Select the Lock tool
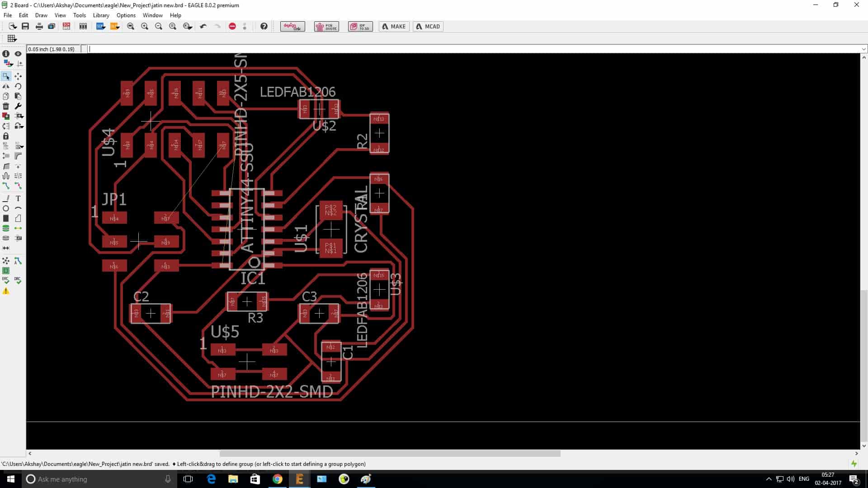The width and height of the screenshot is (868, 488). (6, 136)
